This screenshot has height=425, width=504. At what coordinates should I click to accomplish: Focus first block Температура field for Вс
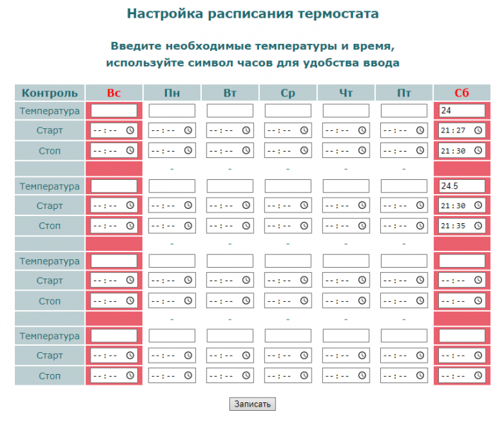click(114, 110)
